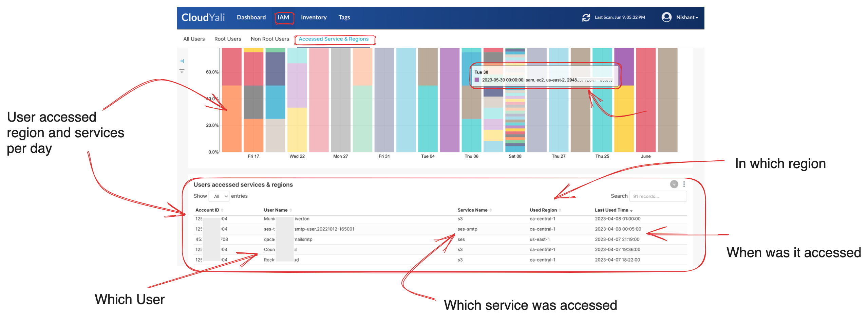Toggle Account ID column sort order

point(223,210)
